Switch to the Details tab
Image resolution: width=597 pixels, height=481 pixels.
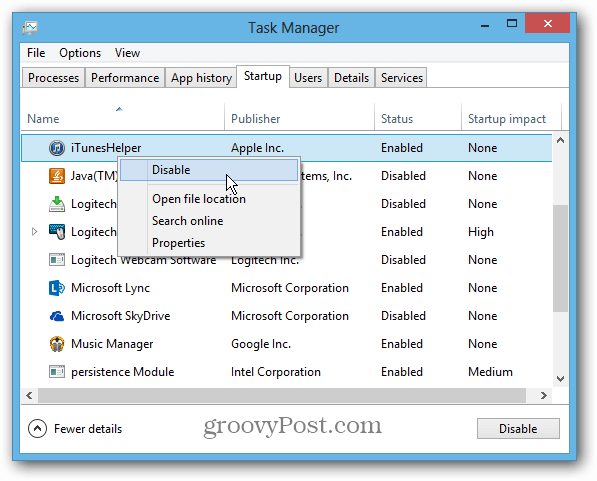pyautogui.click(x=351, y=78)
